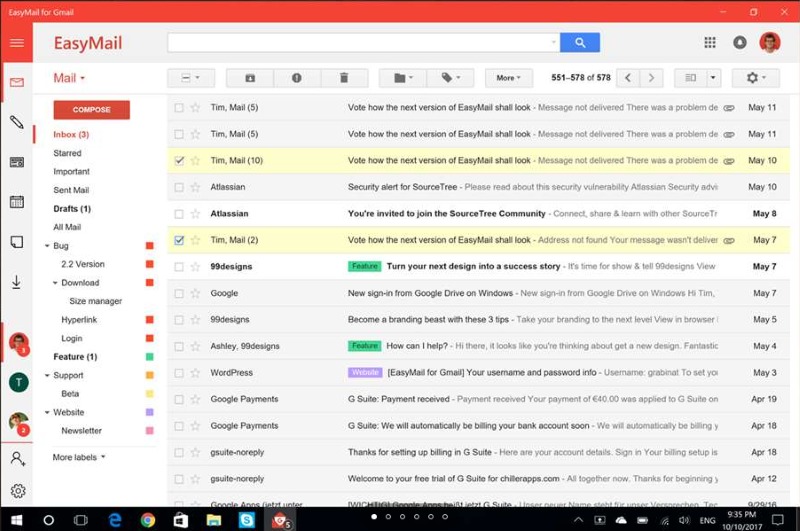
Task: Star the Google sign-in email
Action: (x=195, y=293)
